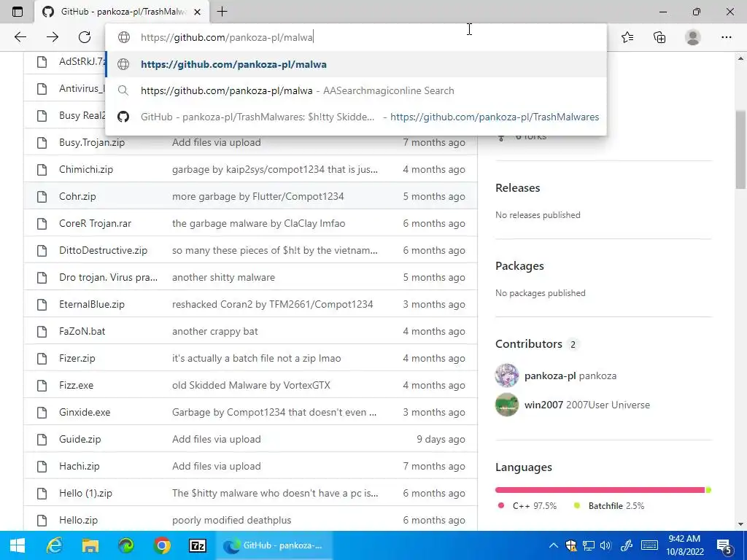The height and width of the screenshot is (560, 747).
Task: Open pankoza-pl contributor profile link
Action: coord(570,376)
